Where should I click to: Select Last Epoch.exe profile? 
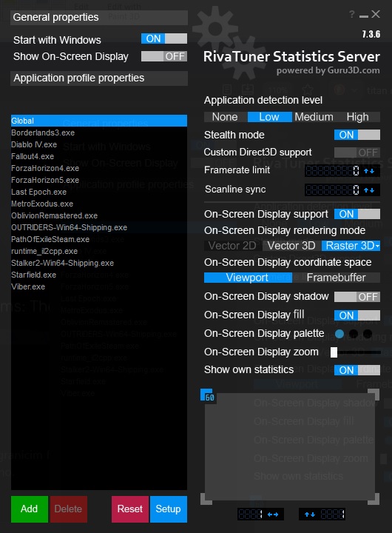(x=99, y=192)
